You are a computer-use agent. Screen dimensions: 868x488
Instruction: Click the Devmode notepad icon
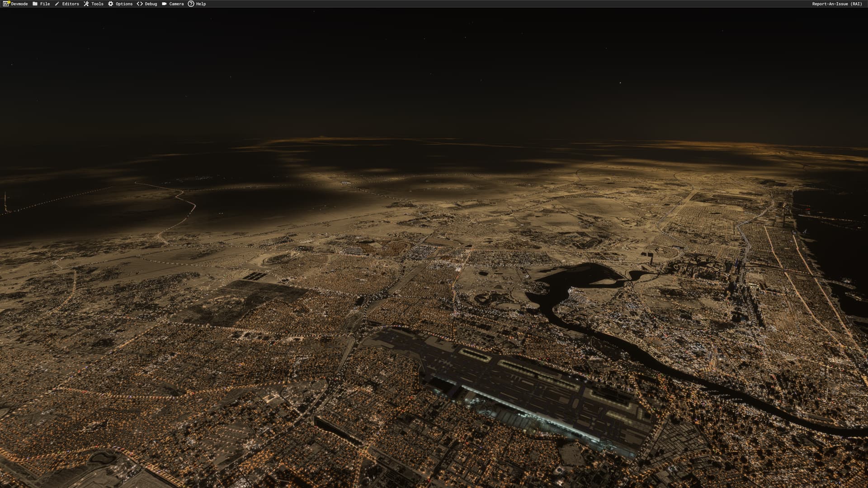point(6,4)
